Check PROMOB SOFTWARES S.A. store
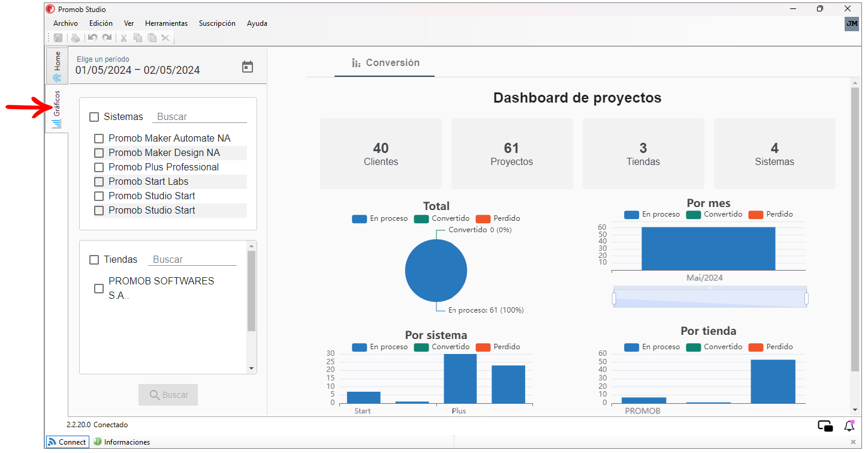Image resolution: width=868 pixels, height=453 pixels. coord(99,289)
